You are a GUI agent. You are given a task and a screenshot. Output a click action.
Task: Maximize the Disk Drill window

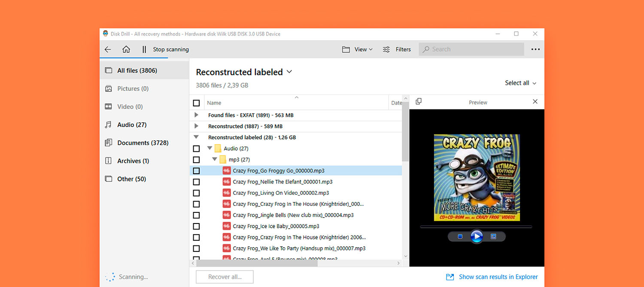516,34
